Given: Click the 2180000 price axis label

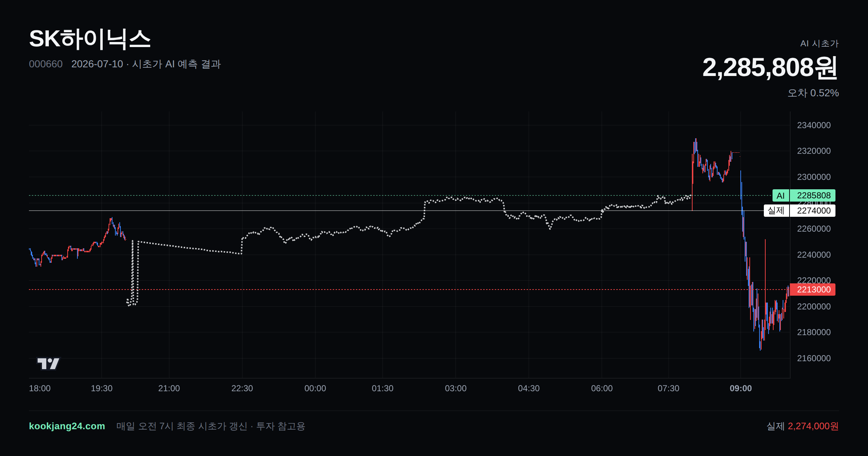Looking at the screenshot, I should 814,332.
